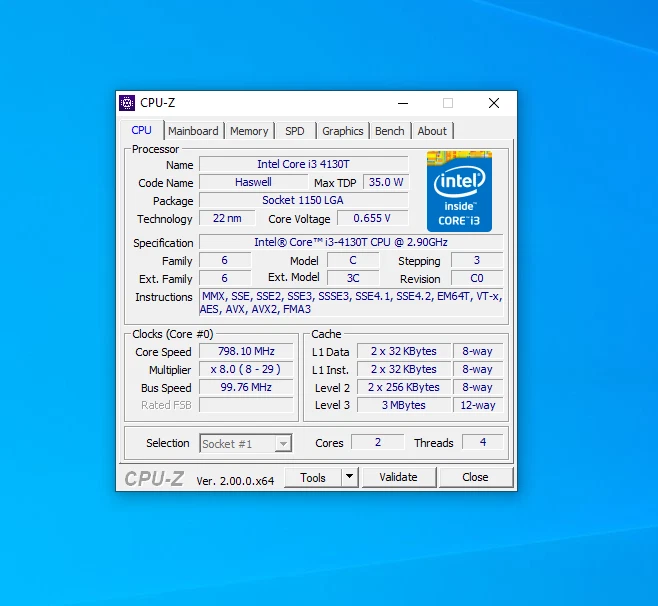Click the 22 nm technology value
Image resolution: width=658 pixels, height=606 pixels.
pyautogui.click(x=227, y=218)
